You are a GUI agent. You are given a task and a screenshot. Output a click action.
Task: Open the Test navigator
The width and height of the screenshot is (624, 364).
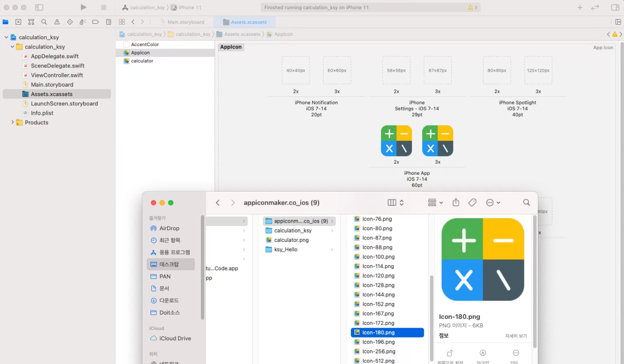click(70, 22)
